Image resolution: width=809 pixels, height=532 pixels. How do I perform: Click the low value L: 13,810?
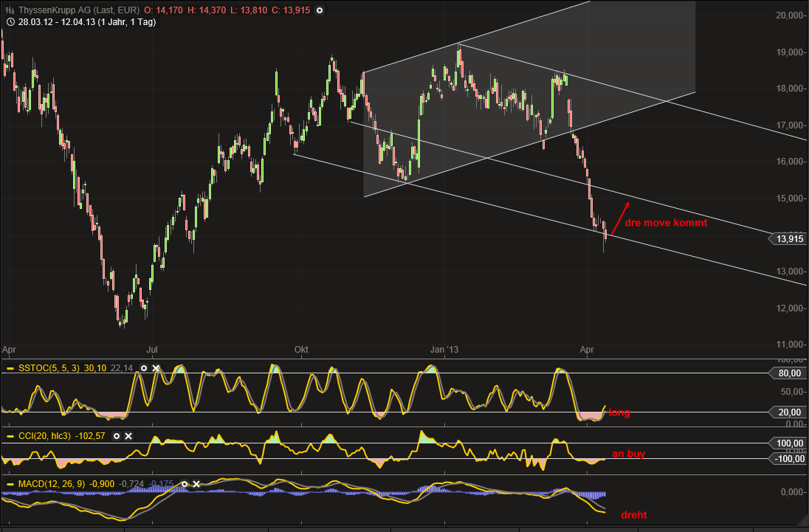tap(249, 10)
